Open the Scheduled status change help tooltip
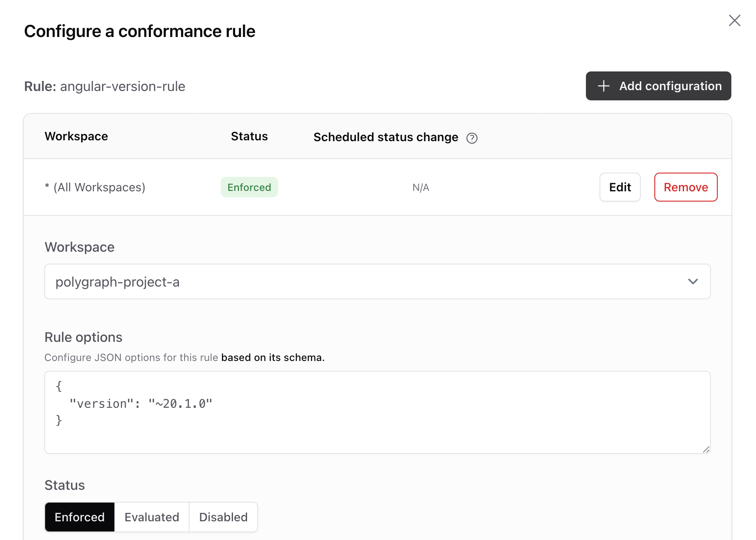 [472, 138]
